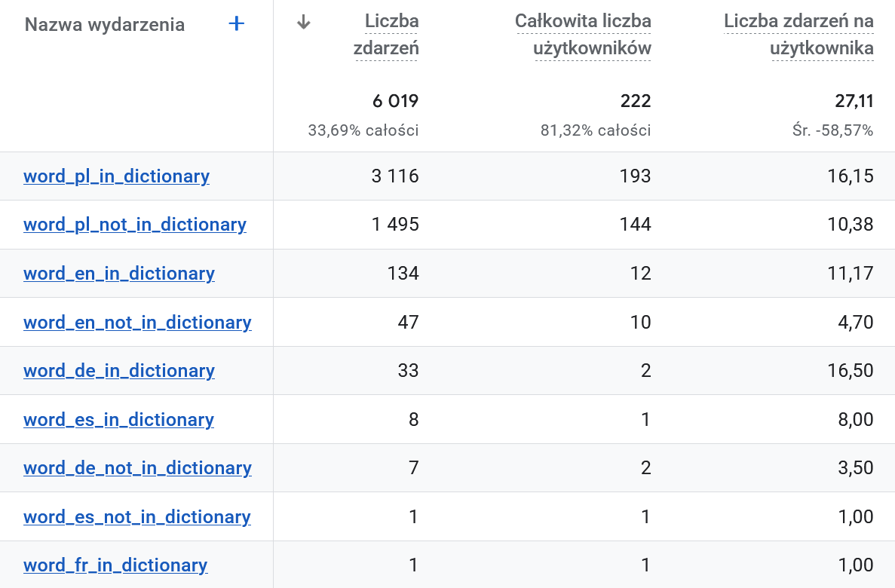Screen dimensions: 895x588
Task: Select the 3 116 event count cell
Action: coord(395,176)
